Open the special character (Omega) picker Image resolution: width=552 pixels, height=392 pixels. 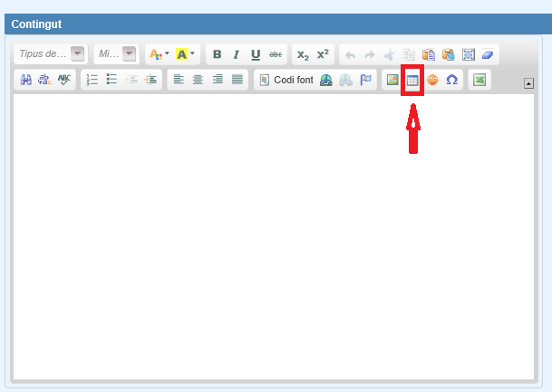point(451,80)
